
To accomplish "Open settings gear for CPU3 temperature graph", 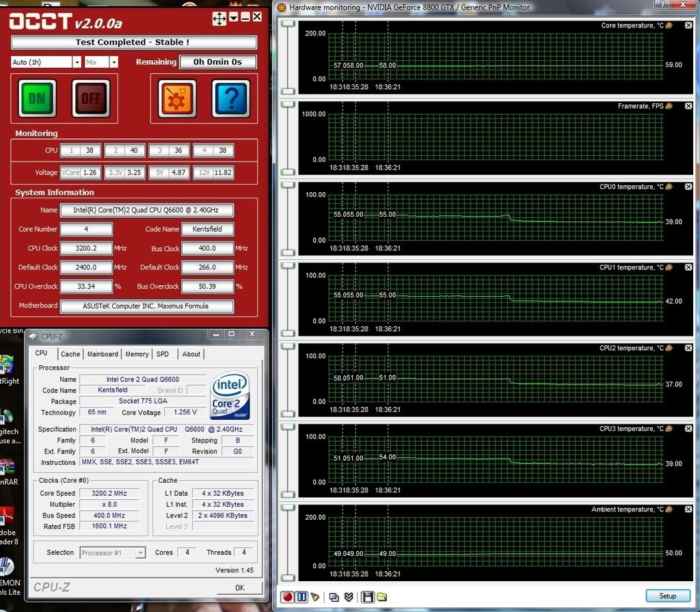I will [x=669, y=428].
